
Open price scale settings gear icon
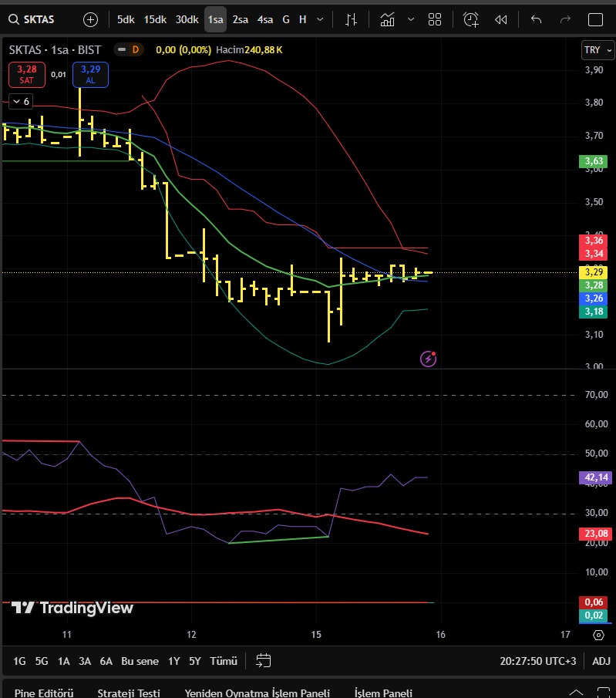click(x=598, y=636)
